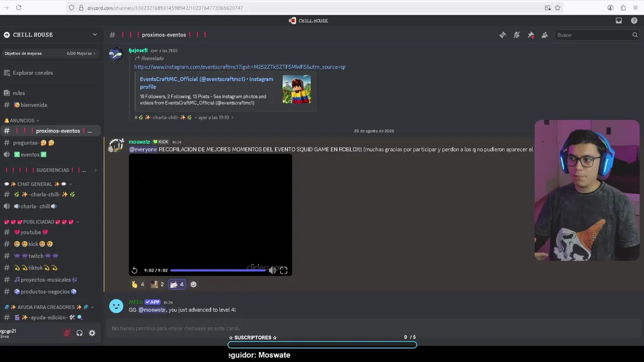Open the rules channel

point(19,93)
